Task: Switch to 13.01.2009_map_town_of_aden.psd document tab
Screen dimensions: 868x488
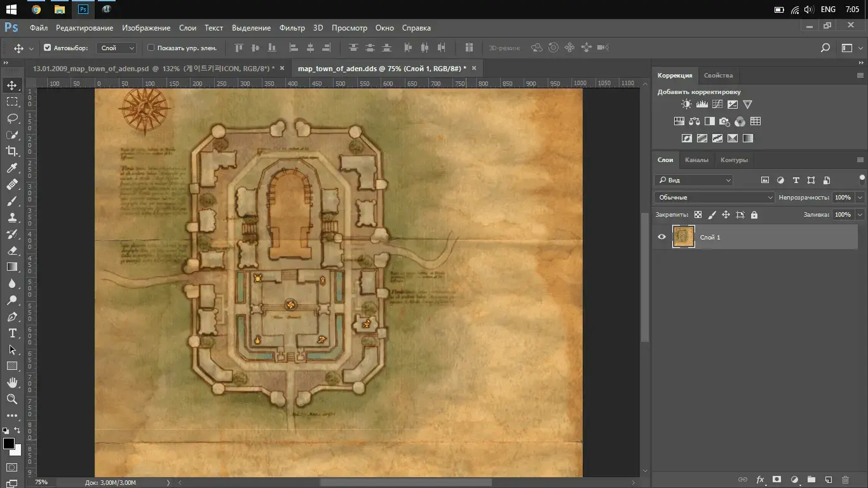Action: (x=153, y=68)
